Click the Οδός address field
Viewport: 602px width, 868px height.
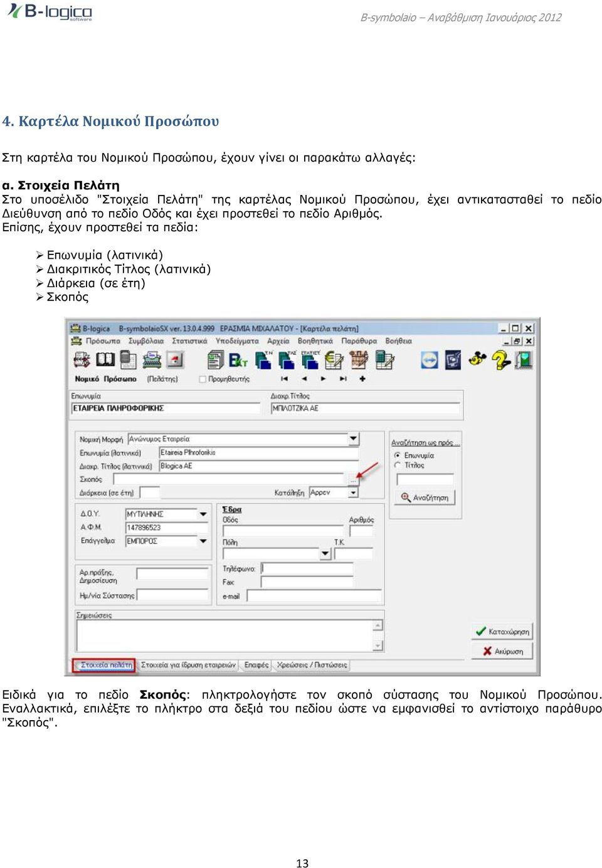click(283, 531)
